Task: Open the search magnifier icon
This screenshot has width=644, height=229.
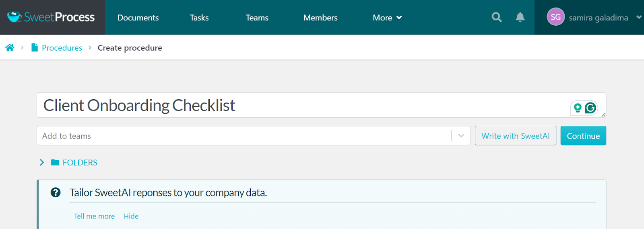Action: [x=497, y=17]
